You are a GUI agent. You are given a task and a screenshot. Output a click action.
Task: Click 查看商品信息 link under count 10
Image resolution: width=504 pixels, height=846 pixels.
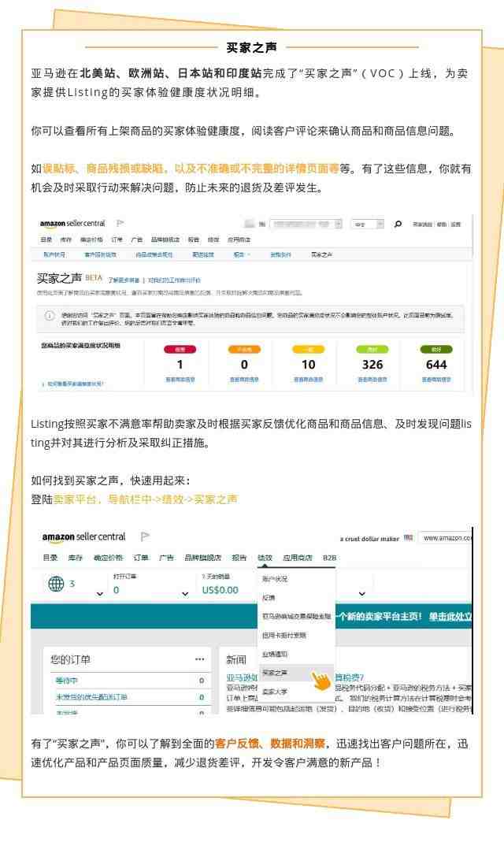click(308, 380)
